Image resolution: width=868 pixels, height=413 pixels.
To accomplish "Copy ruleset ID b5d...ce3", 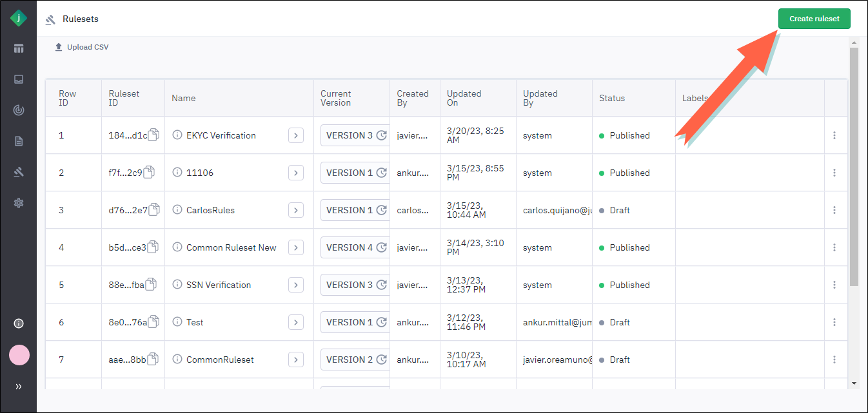I will tap(152, 247).
